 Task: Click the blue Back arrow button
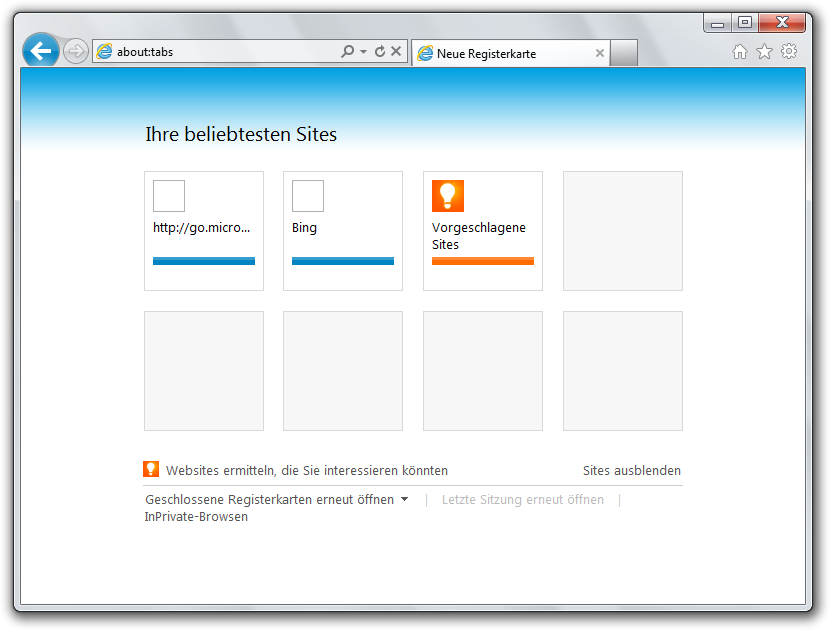tap(41, 51)
